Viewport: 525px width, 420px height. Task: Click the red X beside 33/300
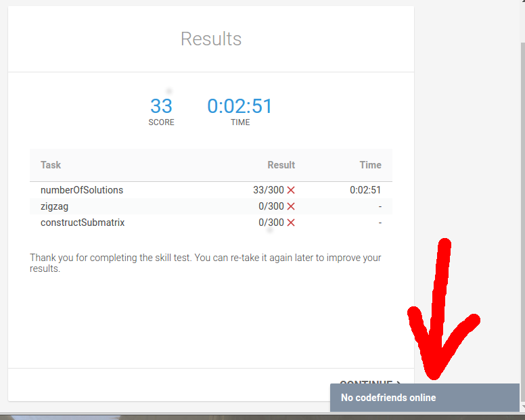(291, 190)
